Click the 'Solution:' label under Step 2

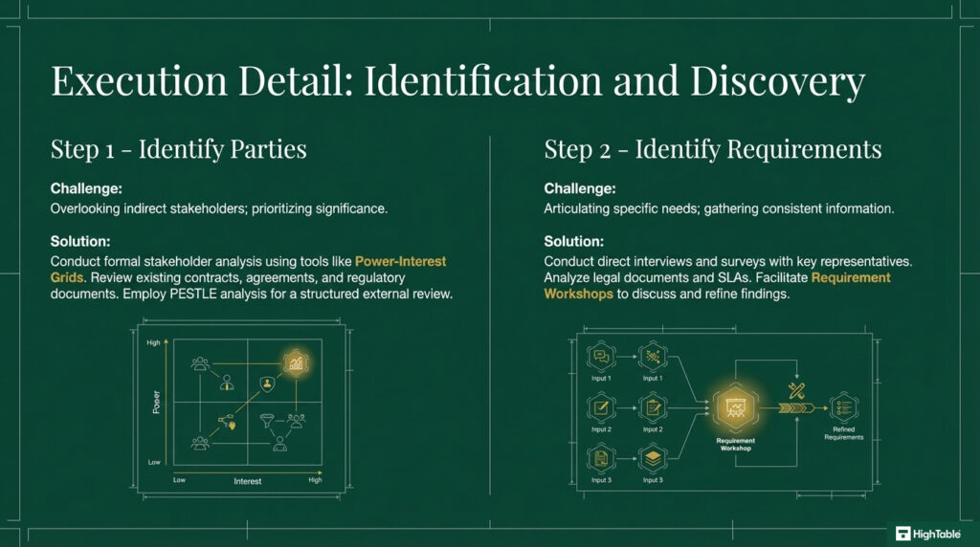click(x=574, y=241)
